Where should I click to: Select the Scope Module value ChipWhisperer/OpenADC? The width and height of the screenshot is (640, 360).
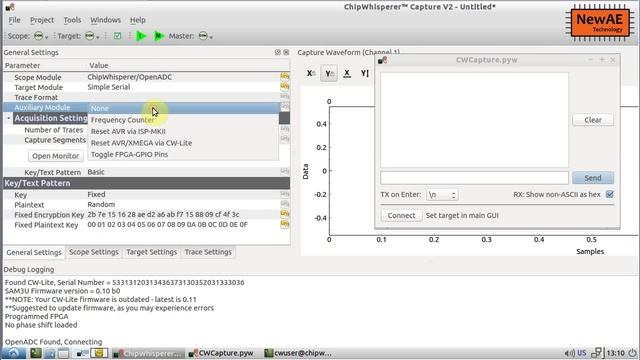pos(129,77)
